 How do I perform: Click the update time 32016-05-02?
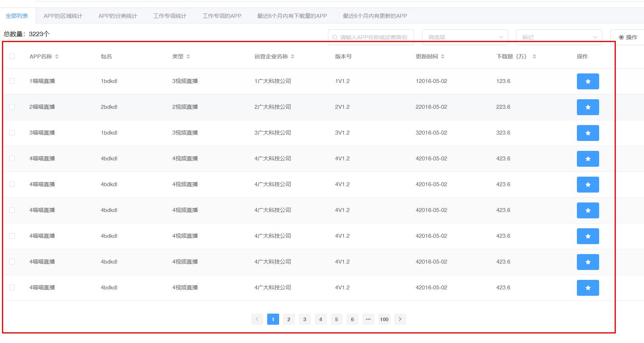(432, 133)
